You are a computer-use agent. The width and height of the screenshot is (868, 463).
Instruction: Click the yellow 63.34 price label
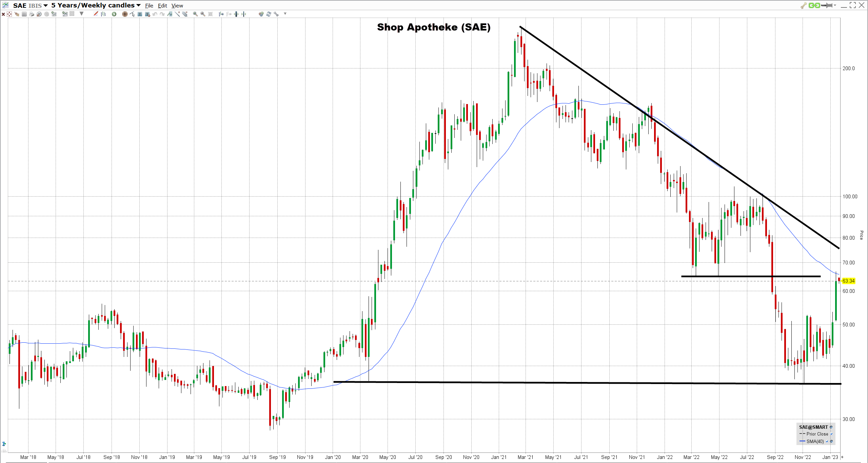click(849, 281)
